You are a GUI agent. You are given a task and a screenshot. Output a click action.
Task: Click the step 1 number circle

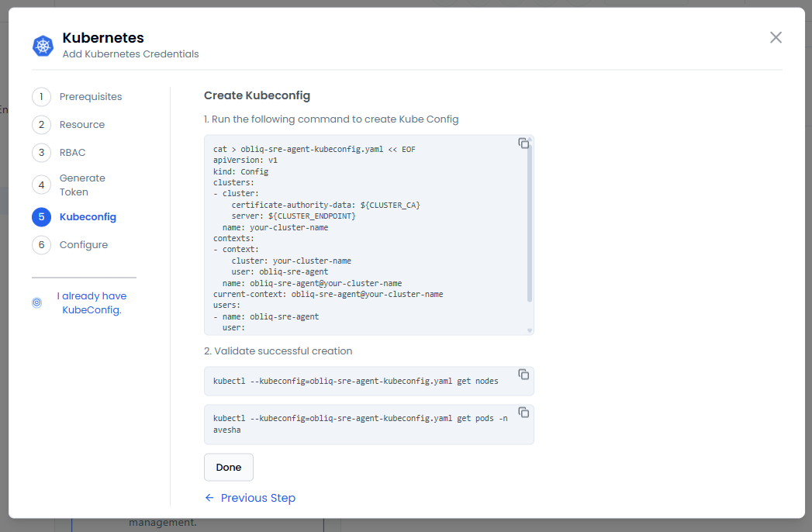tap(41, 97)
